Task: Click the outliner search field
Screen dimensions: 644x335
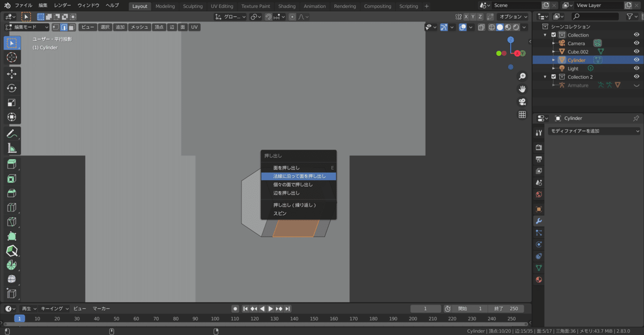Action: click(x=596, y=17)
